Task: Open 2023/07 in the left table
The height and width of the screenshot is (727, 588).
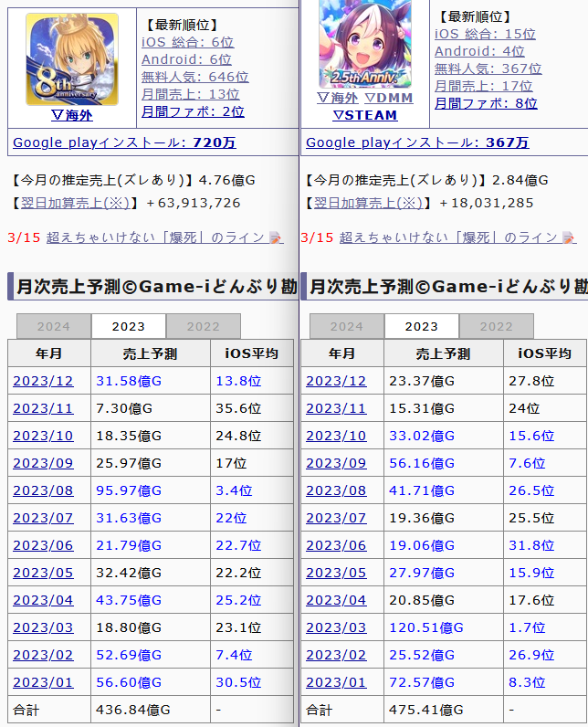Action: [x=43, y=518]
